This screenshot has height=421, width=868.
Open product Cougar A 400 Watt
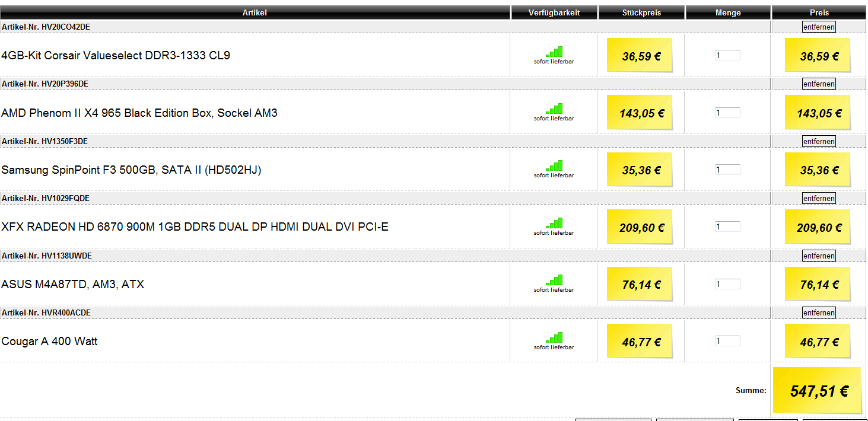click(49, 342)
